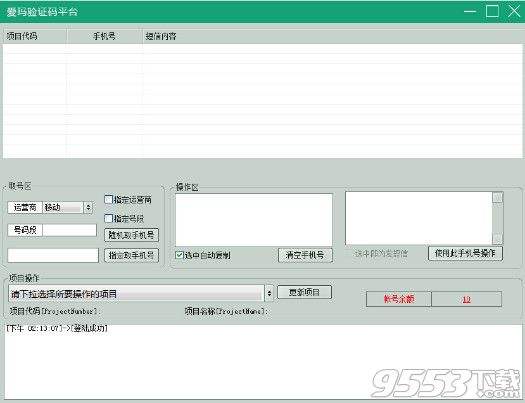525x403 pixels.
Task: Tick the 指定号段 checkbox
Action: (108, 219)
